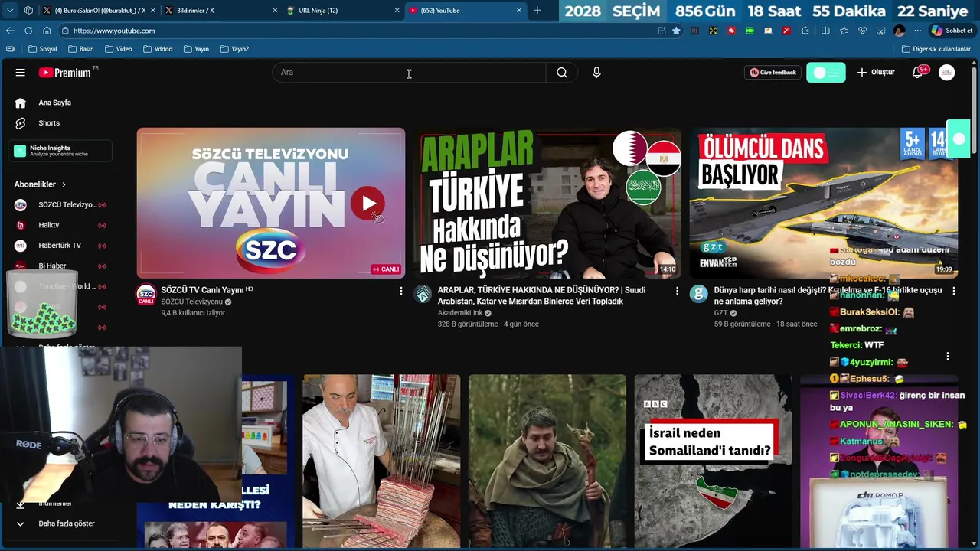Expand the Abonelikler section chevron
The height and width of the screenshot is (551, 980).
(64, 184)
